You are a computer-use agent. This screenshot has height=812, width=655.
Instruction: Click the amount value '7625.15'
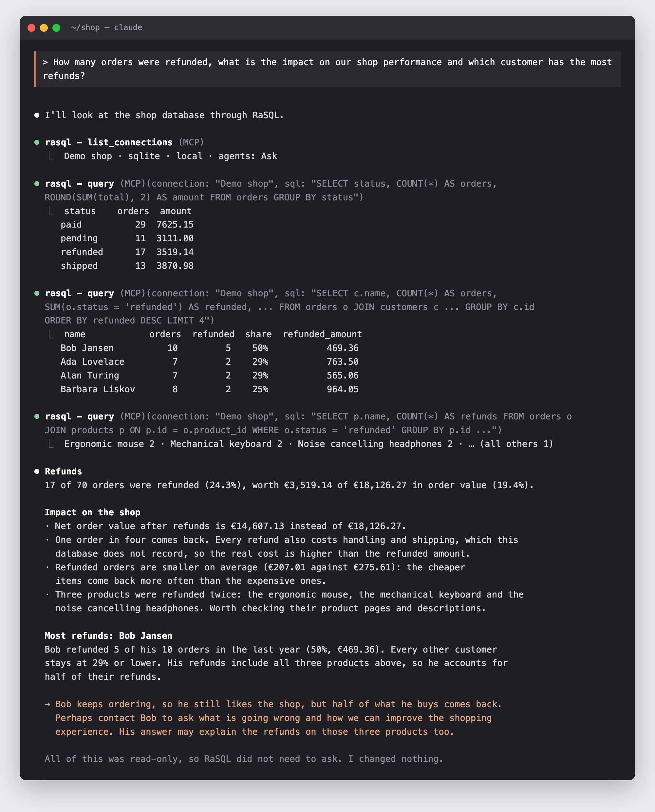pos(175,224)
